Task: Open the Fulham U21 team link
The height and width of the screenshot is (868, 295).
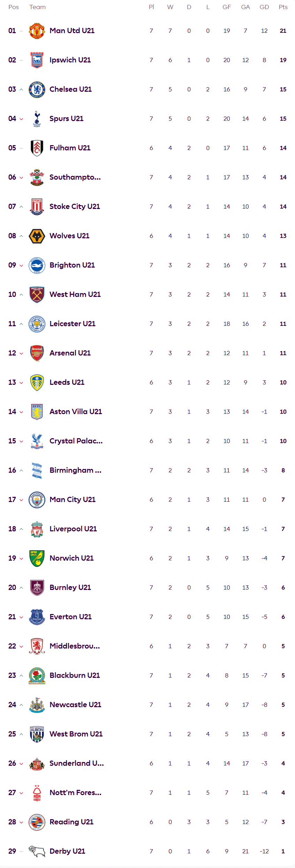Action: [x=70, y=148]
